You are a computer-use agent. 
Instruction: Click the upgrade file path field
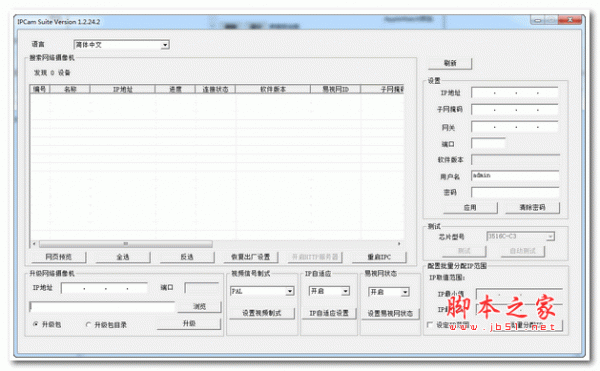tap(102, 307)
